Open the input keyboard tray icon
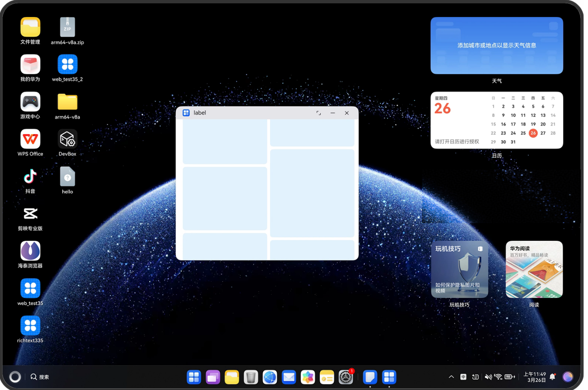This screenshot has height=390, width=588. (x=475, y=377)
